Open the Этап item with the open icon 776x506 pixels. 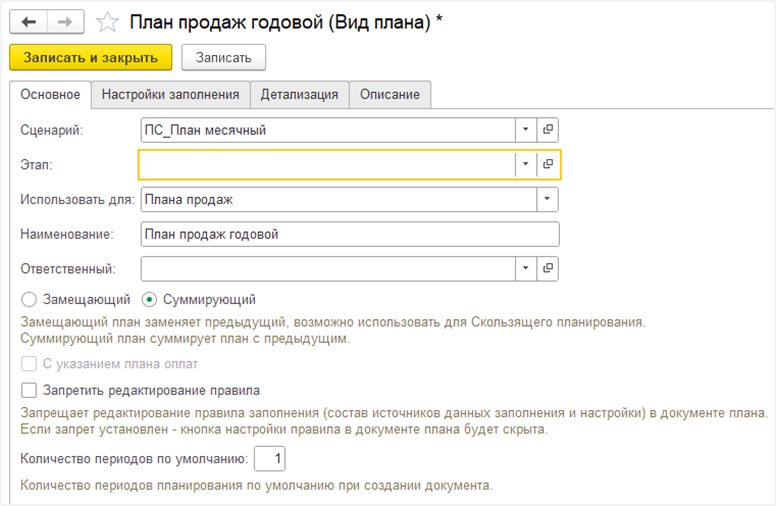pyautogui.click(x=547, y=164)
